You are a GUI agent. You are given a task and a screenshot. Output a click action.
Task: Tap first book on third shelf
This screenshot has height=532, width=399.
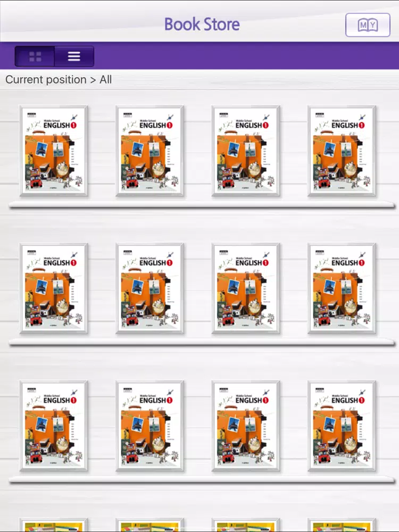pos(54,426)
